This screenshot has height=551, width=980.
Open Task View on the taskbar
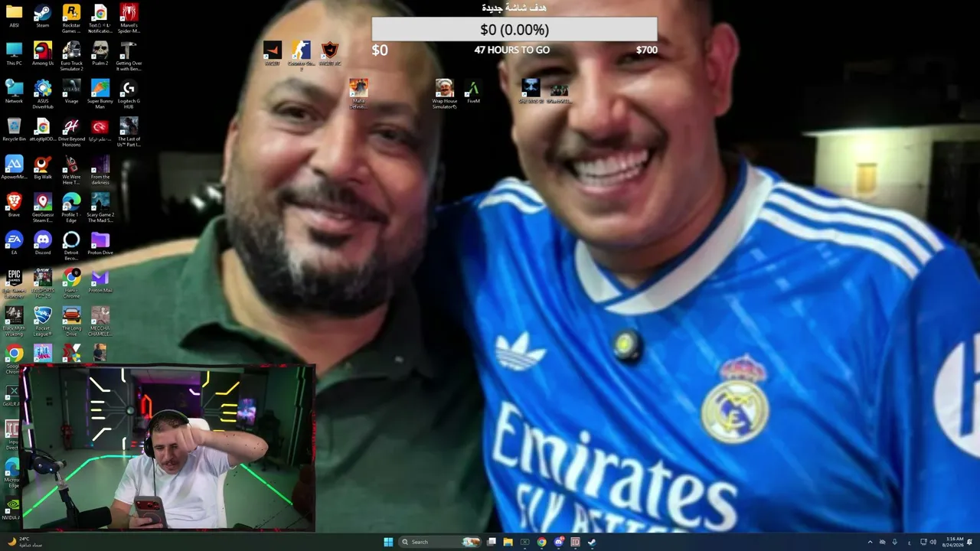pyautogui.click(x=491, y=542)
